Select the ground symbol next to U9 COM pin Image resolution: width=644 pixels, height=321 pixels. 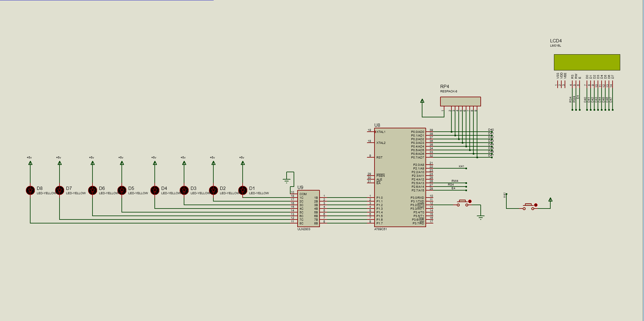pos(287,180)
